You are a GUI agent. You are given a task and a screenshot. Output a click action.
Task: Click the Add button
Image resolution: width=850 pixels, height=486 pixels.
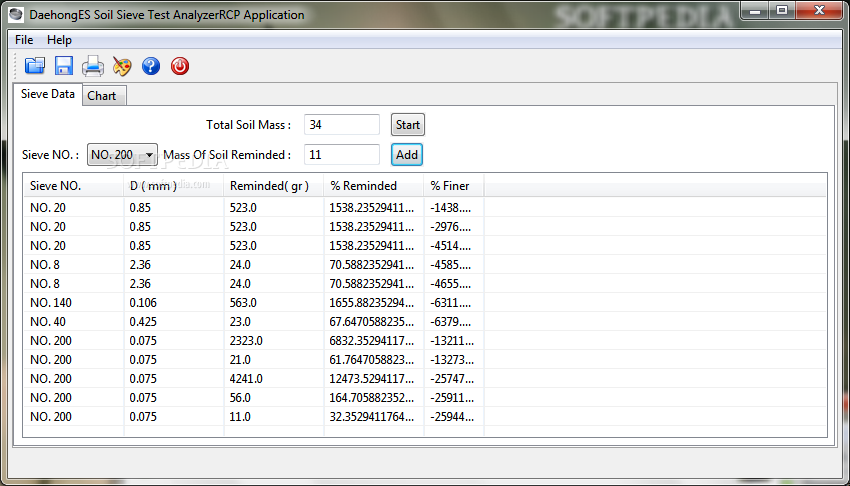[407, 154]
